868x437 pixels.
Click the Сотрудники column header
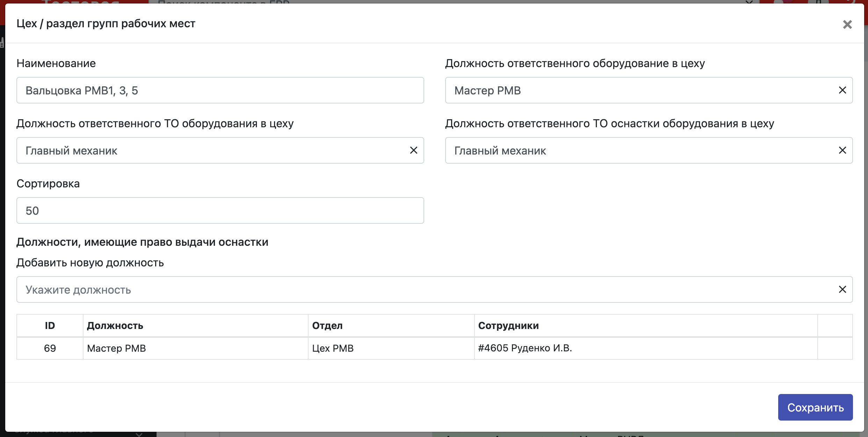[x=508, y=325]
